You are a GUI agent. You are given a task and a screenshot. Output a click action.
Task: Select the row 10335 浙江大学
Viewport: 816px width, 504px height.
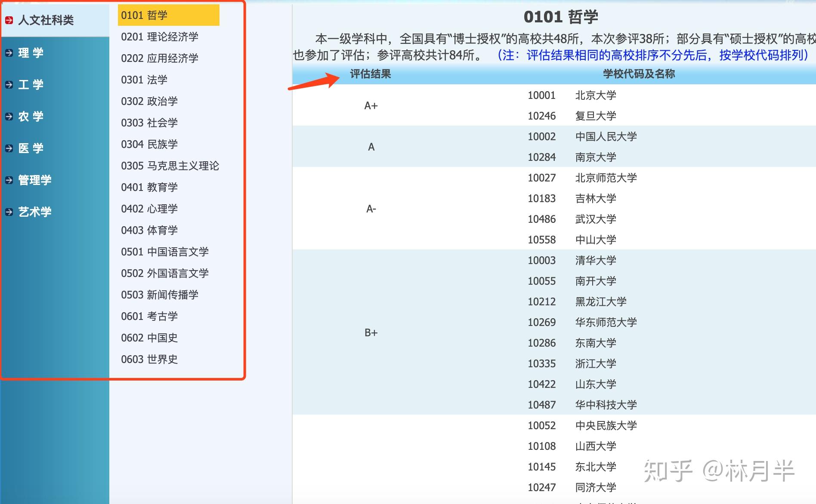(572, 363)
